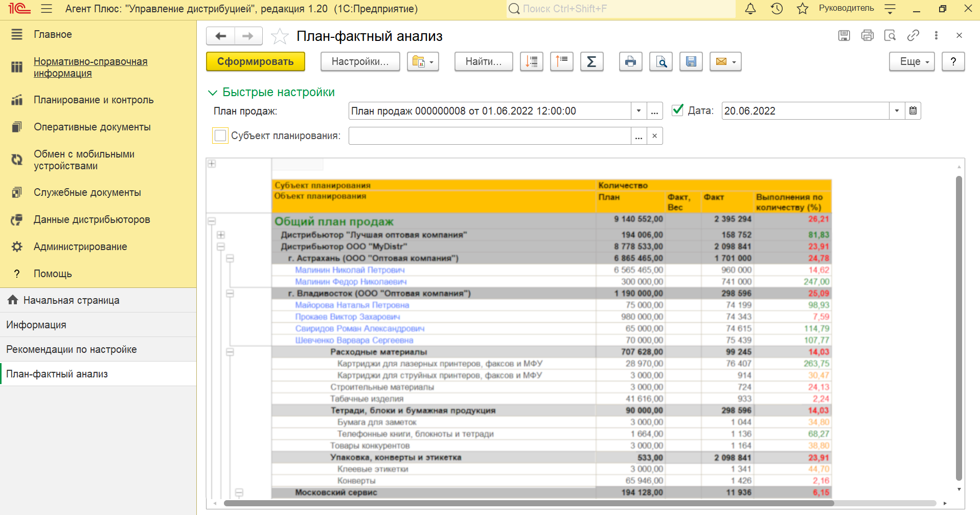The height and width of the screenshot is (515, 980).
Task: Get link to form chain icon
Action: coord(913,35)
